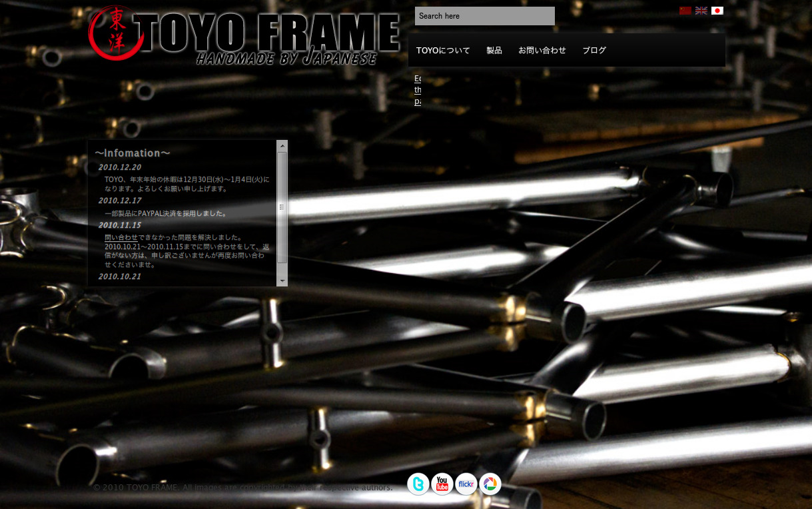Click the 2010.11.15 news date
This screenshot has height=509, width=812.
[x=120, y=225]
